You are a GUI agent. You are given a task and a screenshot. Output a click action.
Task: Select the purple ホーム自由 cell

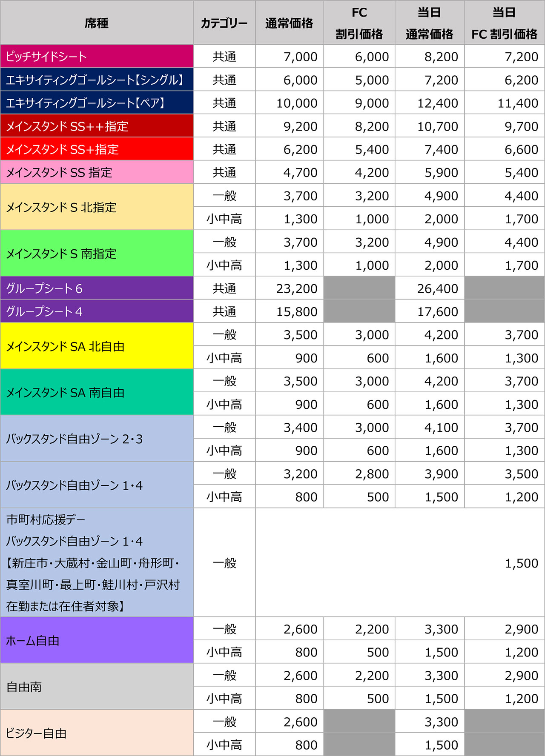97,640
